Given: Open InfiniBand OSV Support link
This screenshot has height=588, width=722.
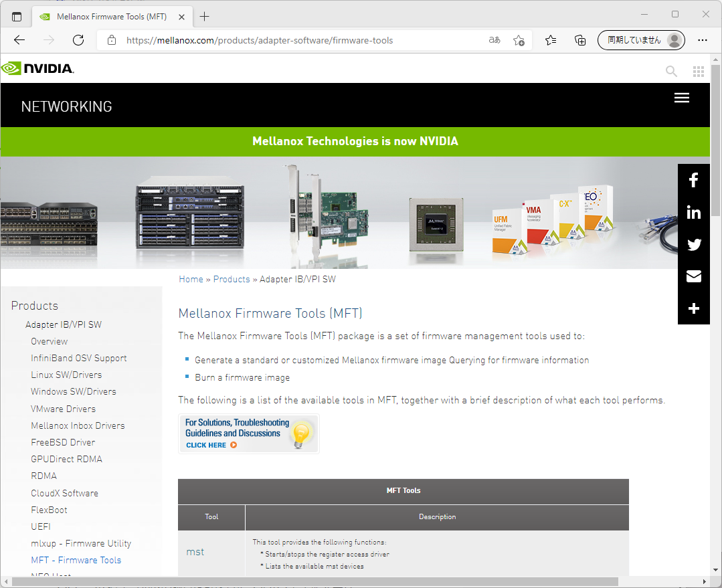Looking at the screenshot, I should (x=79, y=359).
